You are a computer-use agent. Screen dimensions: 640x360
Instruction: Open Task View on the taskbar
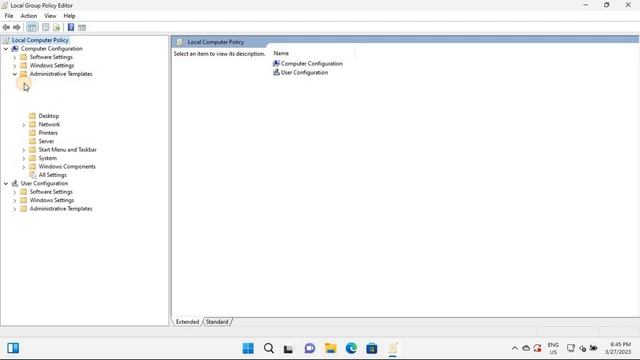289,349
